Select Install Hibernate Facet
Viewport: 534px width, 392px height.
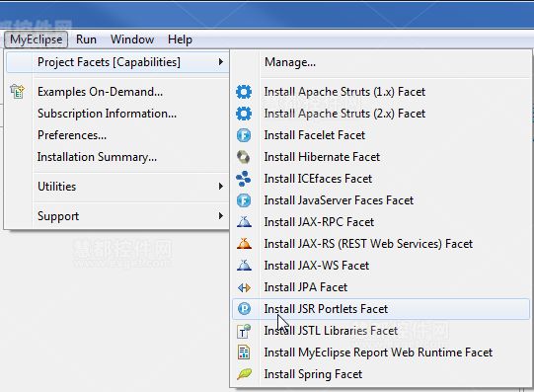381,157
